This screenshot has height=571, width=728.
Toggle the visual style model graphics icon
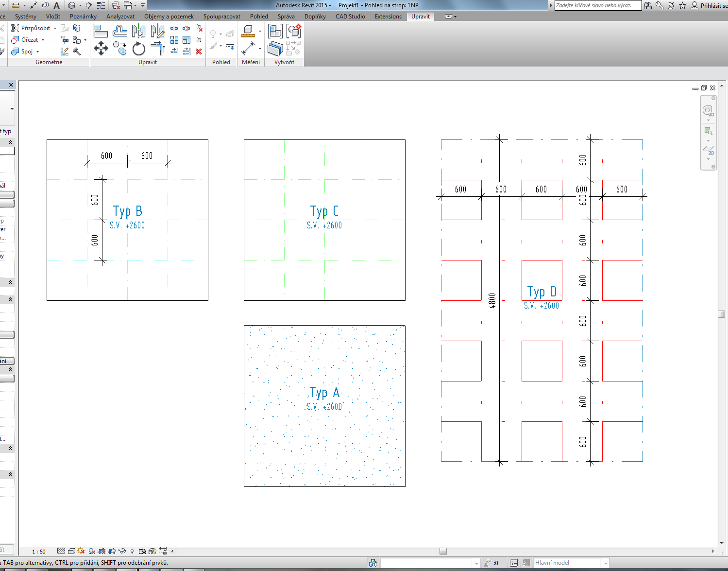click(x=71, y=551)
